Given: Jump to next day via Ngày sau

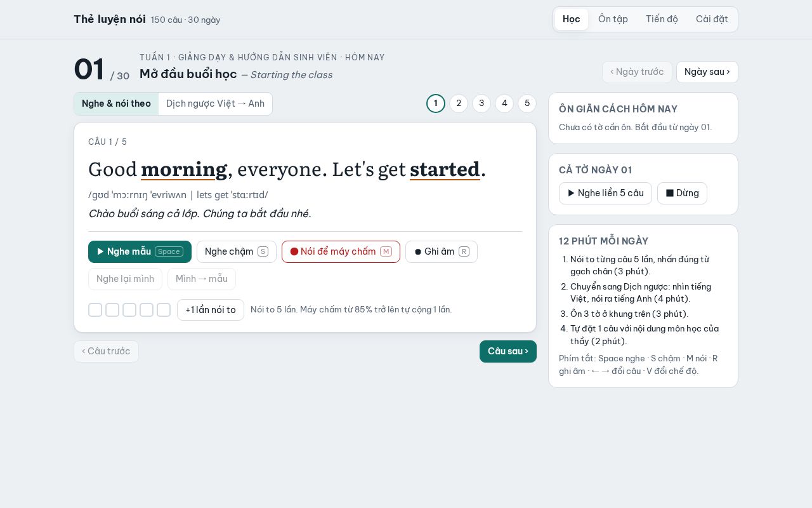Looking at the screenshot, I should pyautogui.click(x=707, y=72).
